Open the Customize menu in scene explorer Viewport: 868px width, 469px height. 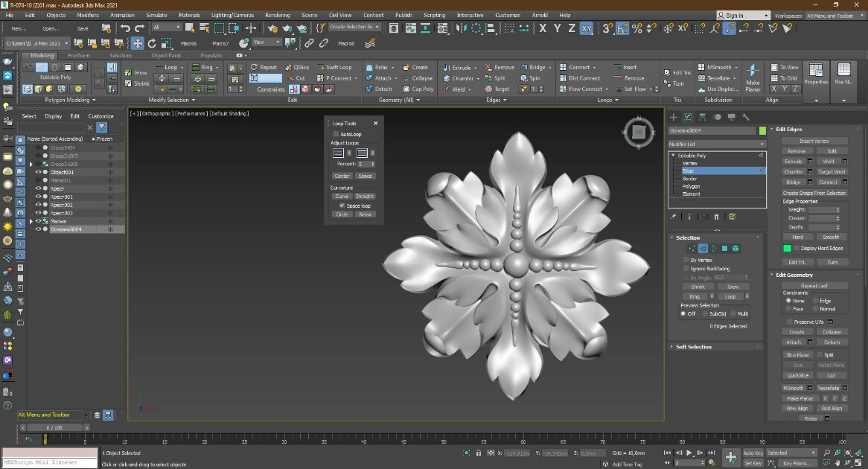click(100, 116)
